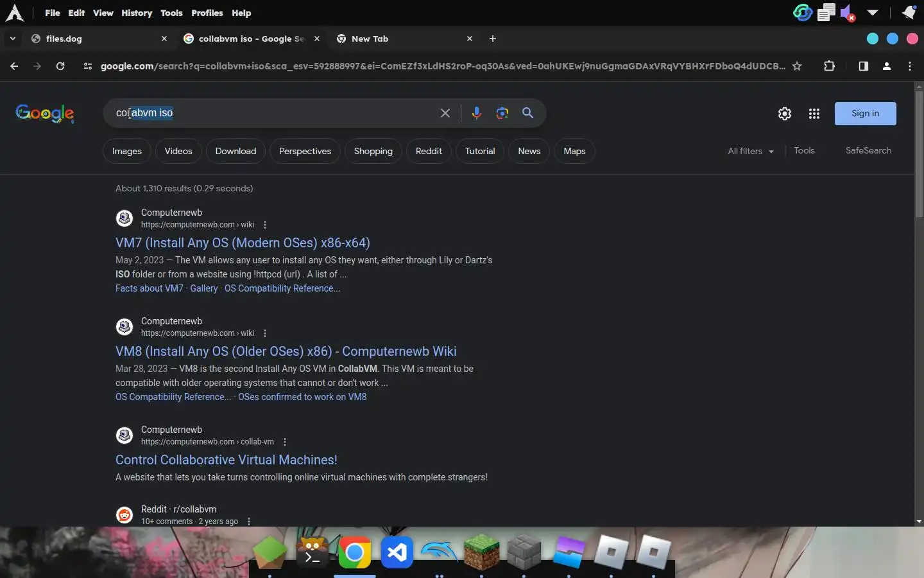This screenshot has height=578, width=924.
Task: Filter results by Images
Action: pos(127,151)
